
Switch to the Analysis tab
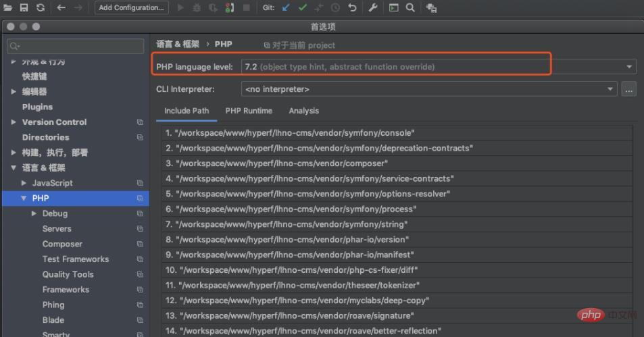coord(303,111)
